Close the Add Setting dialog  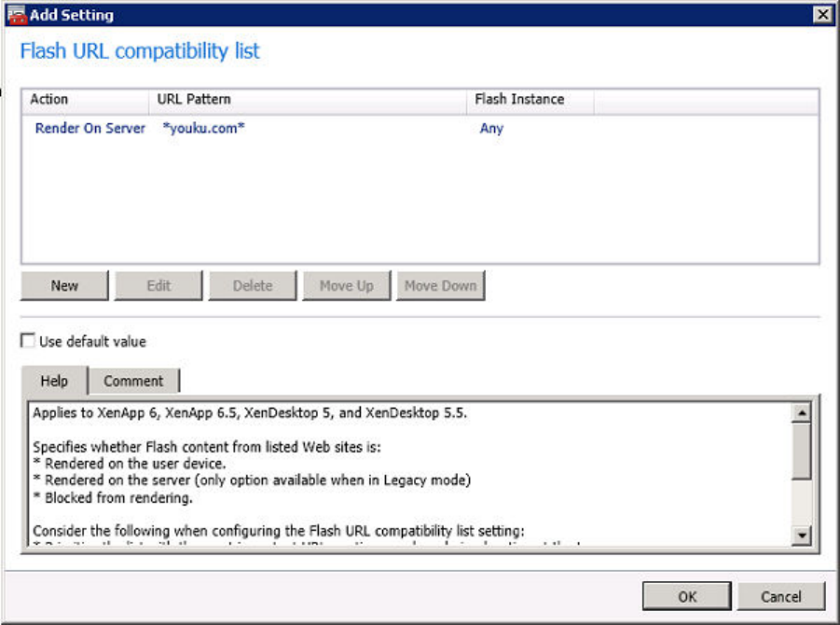pyautogui.click(x=822, y=14)
